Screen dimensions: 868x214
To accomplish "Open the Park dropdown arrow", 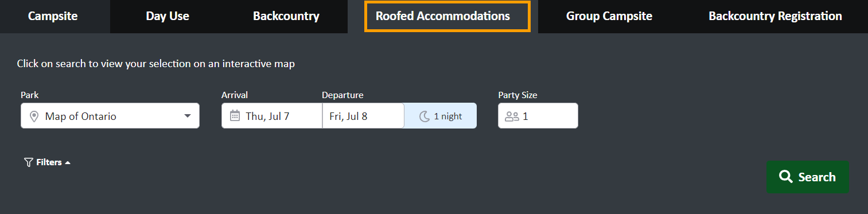I will [188, 116].
